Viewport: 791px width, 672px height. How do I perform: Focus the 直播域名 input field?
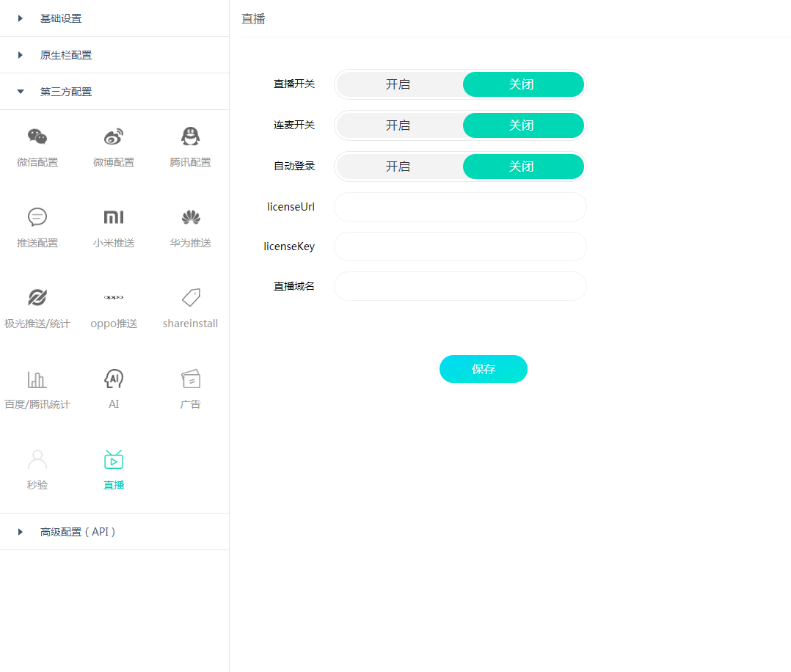pyautogui.click(x=460, y=286)
